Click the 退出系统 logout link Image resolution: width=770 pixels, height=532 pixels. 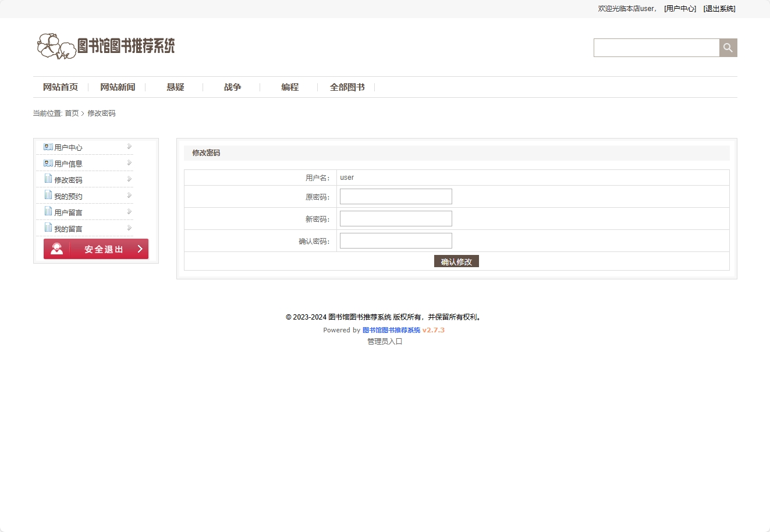(719, 9)
